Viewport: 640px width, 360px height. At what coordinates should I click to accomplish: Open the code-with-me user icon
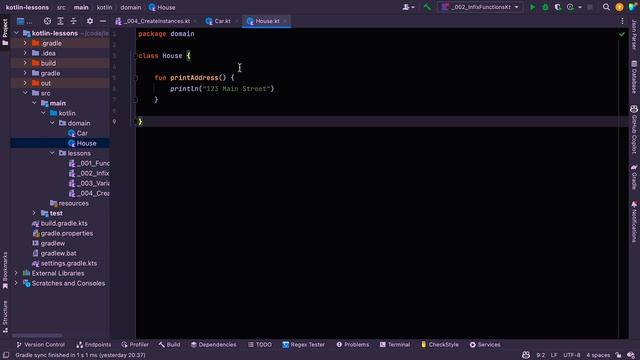point(408,7)
